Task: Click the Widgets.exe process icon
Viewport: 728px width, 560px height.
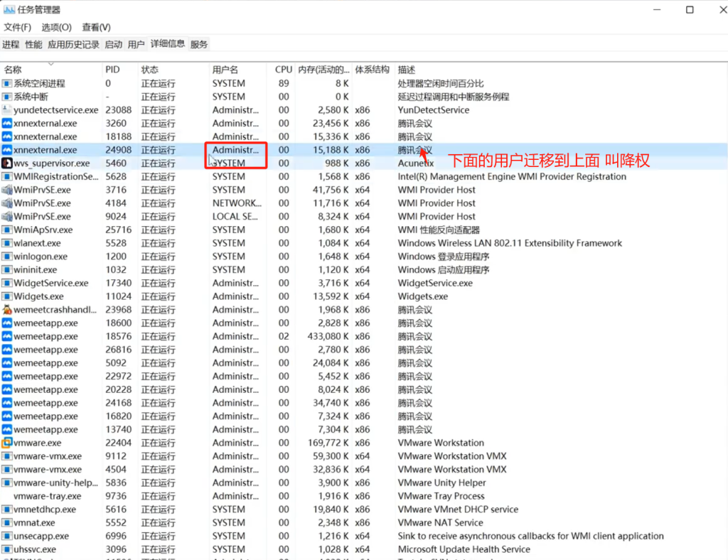Action: (x=6, y=296)
